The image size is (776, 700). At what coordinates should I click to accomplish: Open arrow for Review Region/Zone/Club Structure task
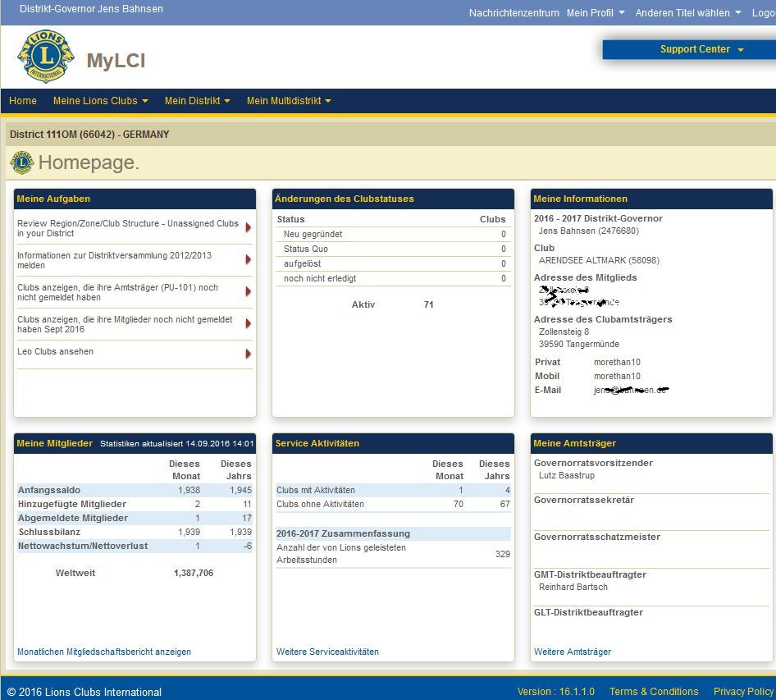[x=249, y=227]
